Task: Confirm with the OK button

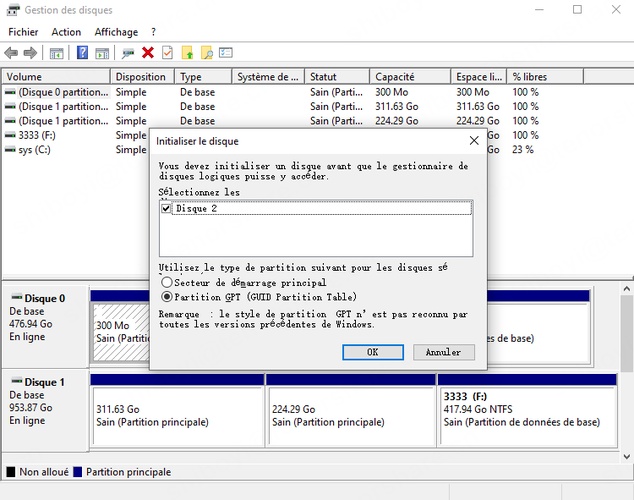Action: tap(373, 352)
